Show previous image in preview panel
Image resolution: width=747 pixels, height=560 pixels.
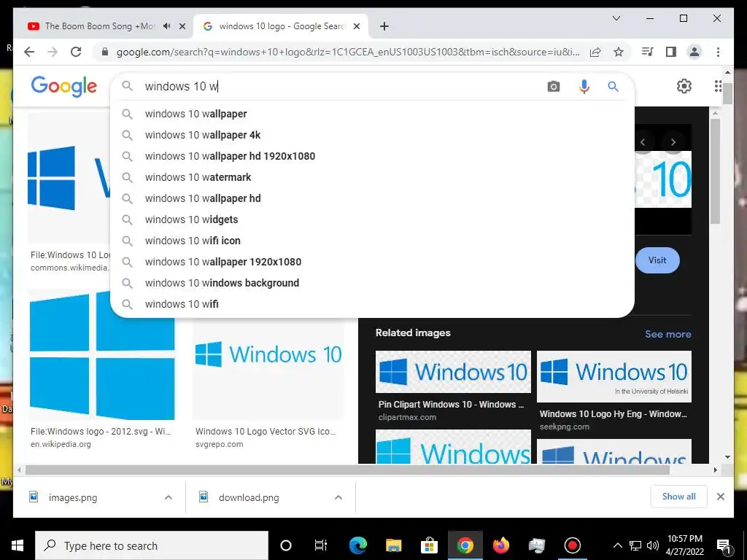[x=643, y=142]
